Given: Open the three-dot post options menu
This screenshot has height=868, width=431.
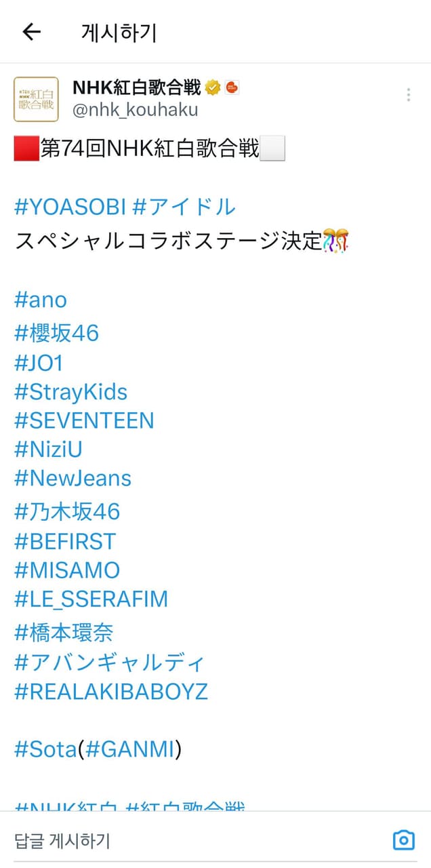Looking at the screenshot, I should tap(408, 95).
